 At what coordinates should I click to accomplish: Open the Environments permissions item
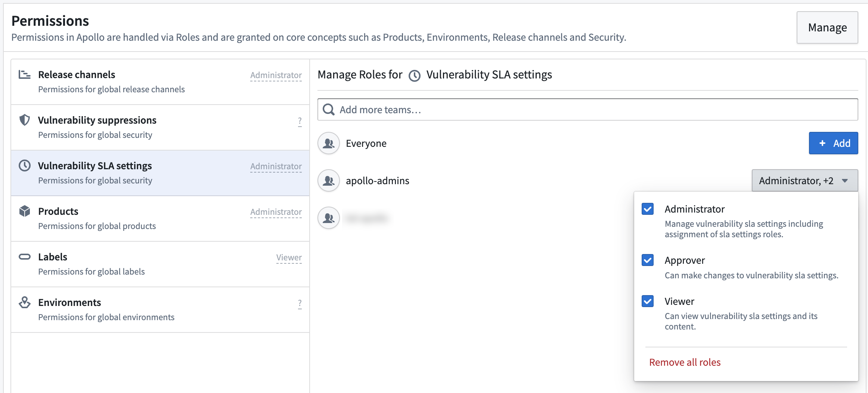(160, 310)
